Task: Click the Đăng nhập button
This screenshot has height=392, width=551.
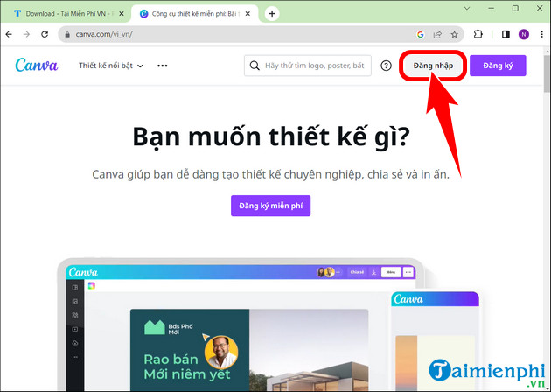Action: 433,66
